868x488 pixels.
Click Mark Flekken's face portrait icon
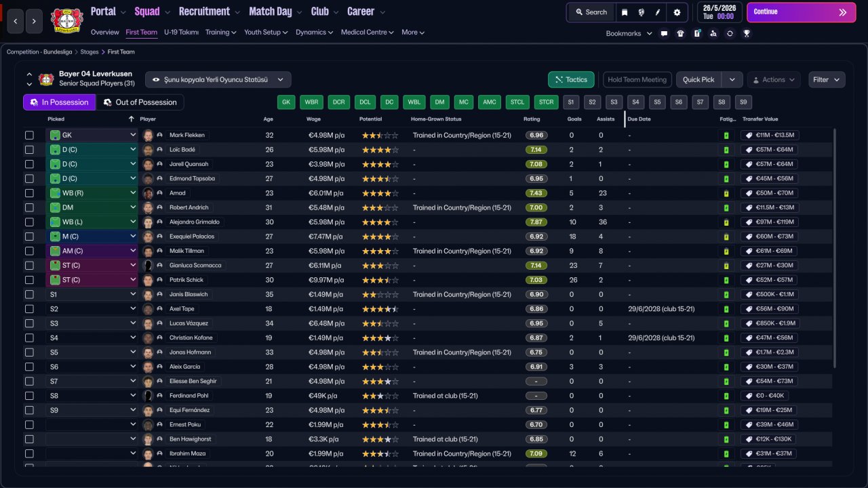(x=148, y=136)
